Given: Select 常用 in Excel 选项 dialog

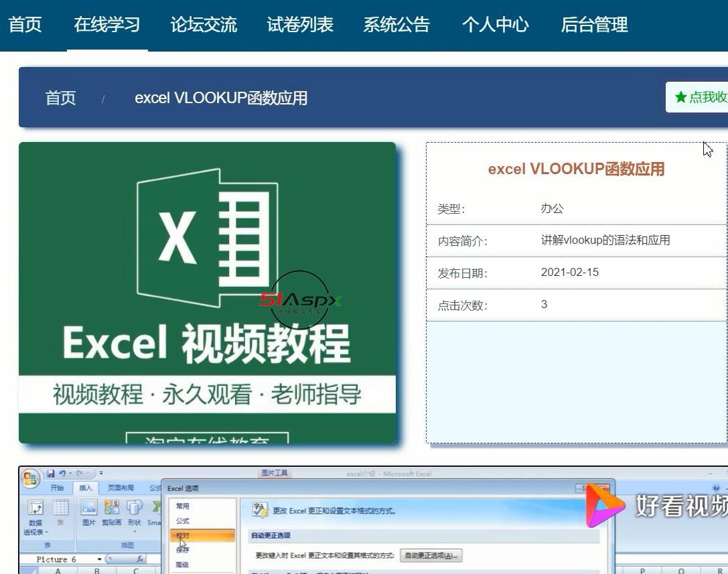Looking at the screenshot, I should (203, 506).
